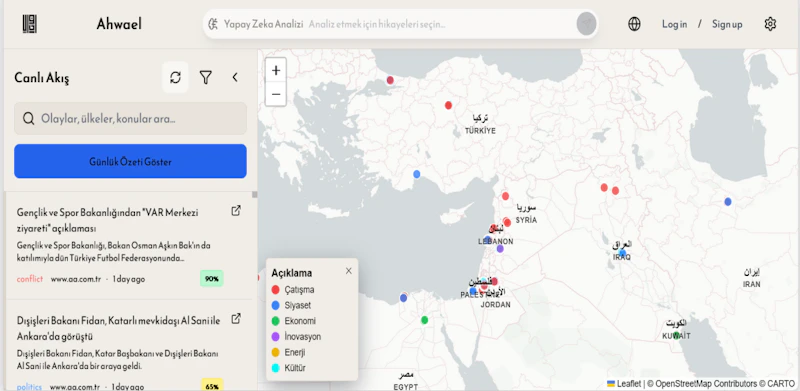The image size is (800, 391).
Task: Click the blue marker on Turkey's southwest coast
Action: tap(417, 174)
